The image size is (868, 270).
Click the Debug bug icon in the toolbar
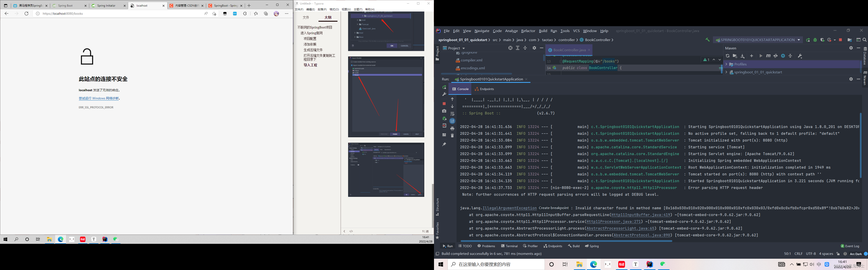[815, 40]
